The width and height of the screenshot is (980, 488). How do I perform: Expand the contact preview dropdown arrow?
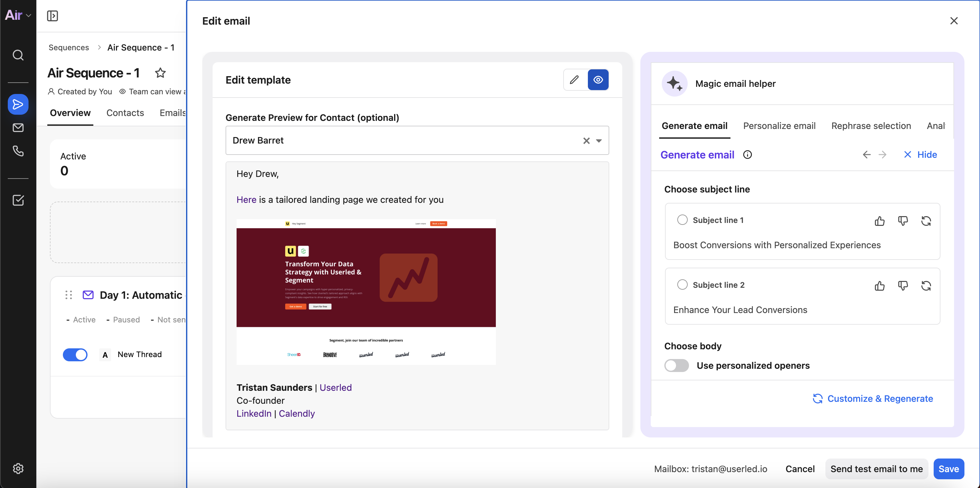(599, 141)
